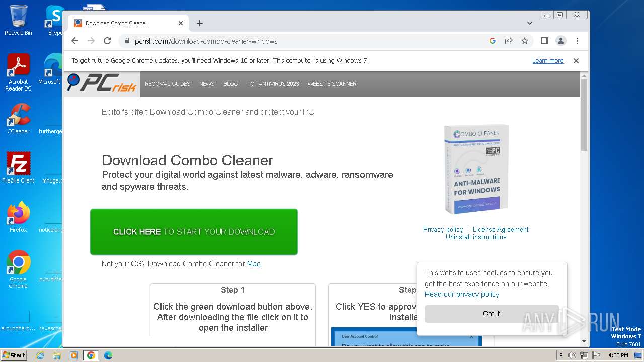Open Acrobat Reader DC desktop icon

pyautogui.click(x=18, y=72)
